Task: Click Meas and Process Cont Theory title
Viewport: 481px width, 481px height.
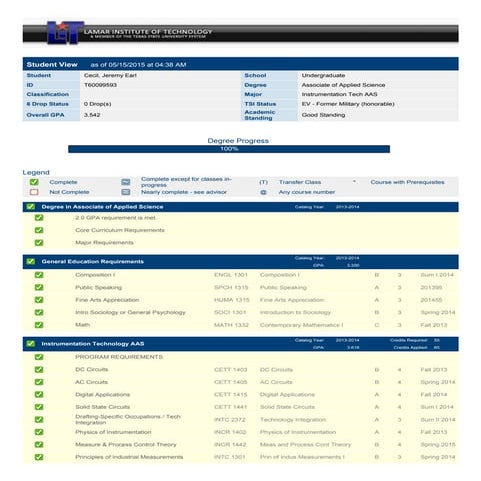Action: [305, 445]
